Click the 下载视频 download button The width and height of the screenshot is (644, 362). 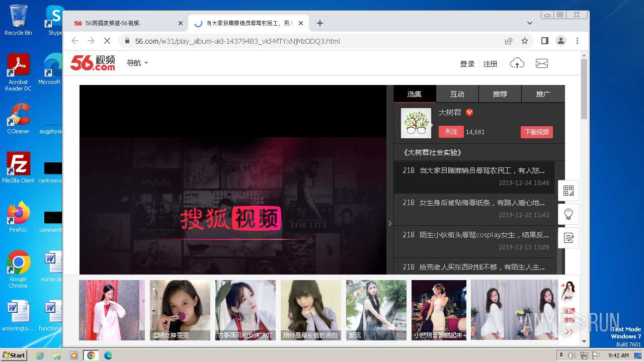pos(537,132)
